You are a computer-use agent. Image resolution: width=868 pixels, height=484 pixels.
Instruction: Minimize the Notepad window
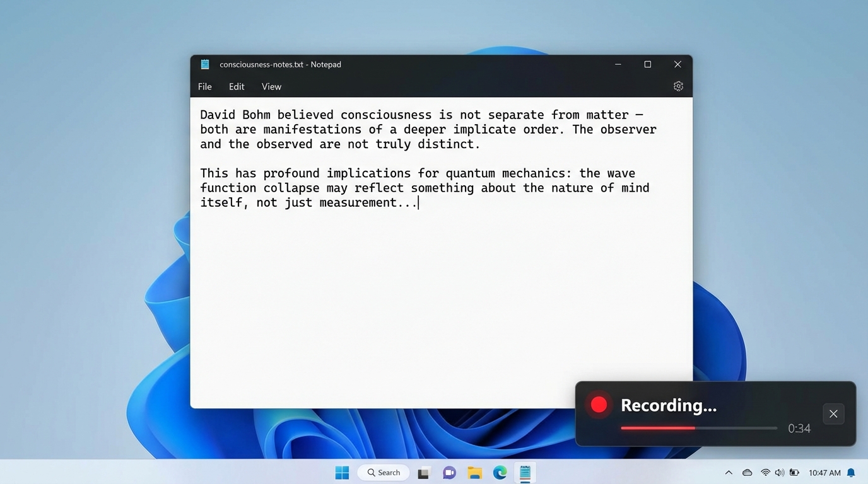(x=618, y=64)
